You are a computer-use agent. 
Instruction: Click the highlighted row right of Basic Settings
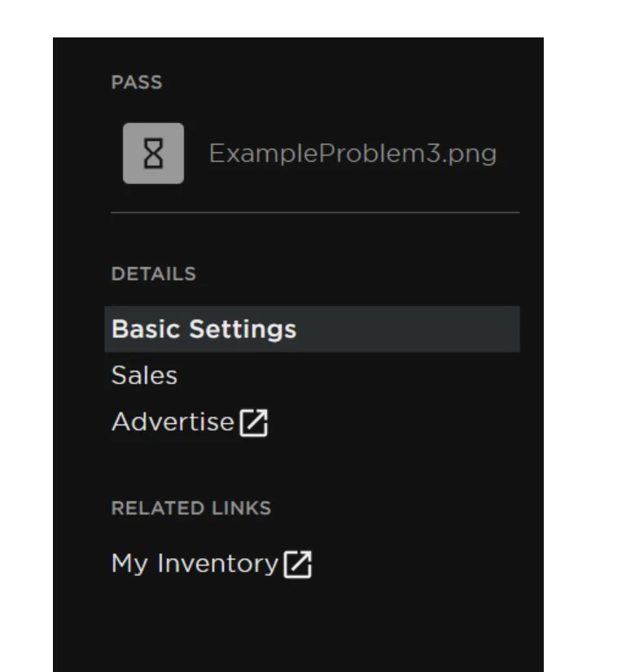pos(407,329)
